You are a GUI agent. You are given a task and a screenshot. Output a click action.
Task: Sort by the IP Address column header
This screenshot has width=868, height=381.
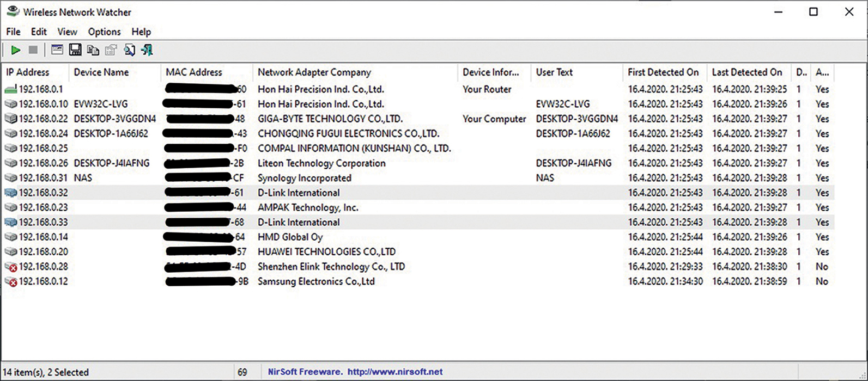[x=35, y=72]
